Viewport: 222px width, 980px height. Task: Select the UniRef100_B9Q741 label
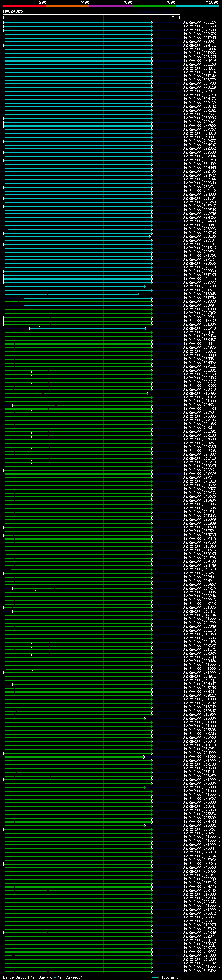199,332
